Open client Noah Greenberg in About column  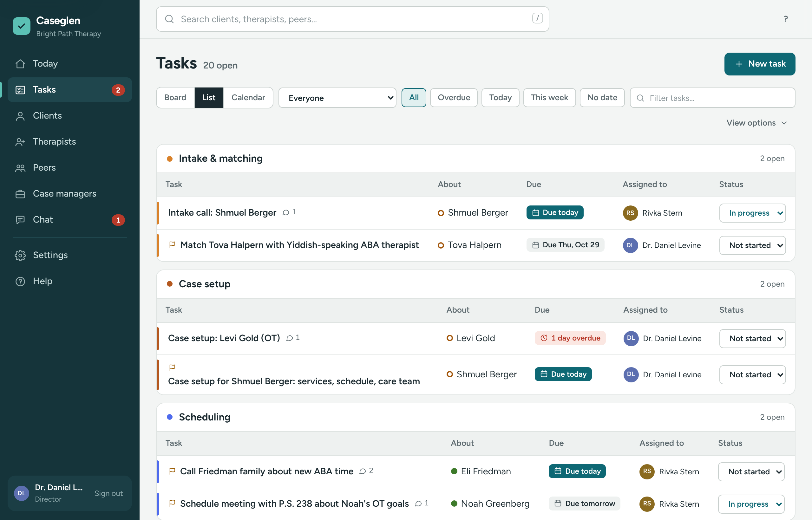pyautogui.click(x=495, y=504)
